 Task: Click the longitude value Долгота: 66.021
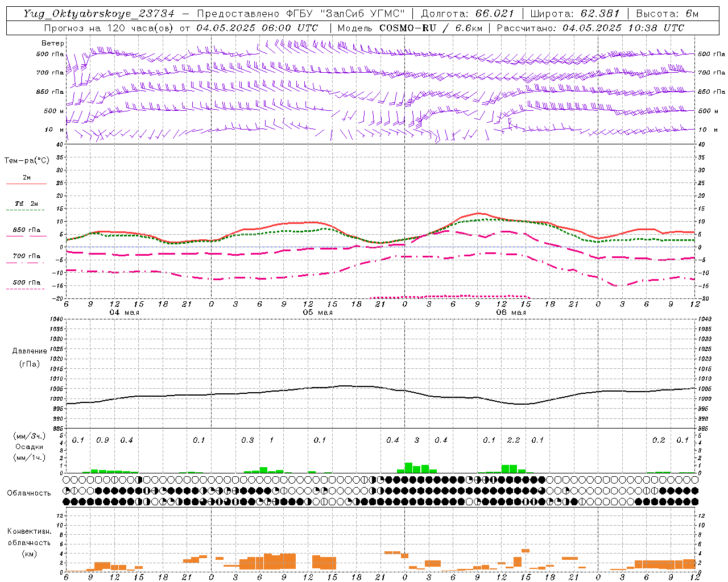[x=468, y=14]
